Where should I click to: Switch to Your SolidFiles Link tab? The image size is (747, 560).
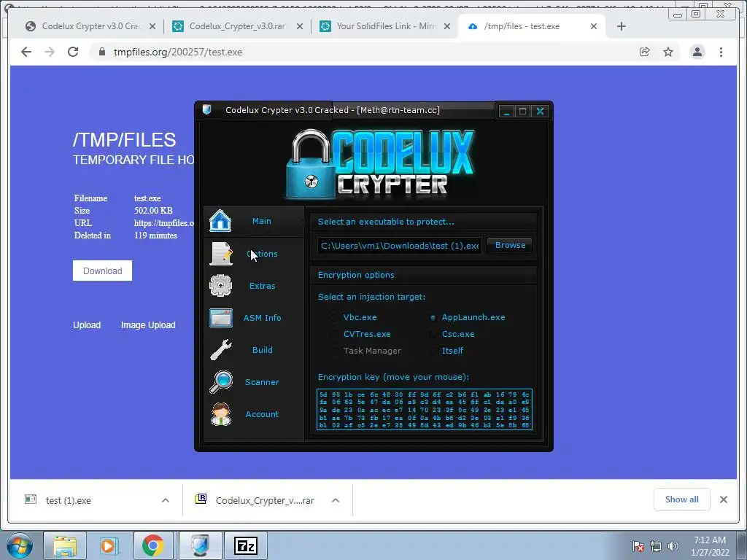(384, 26)
